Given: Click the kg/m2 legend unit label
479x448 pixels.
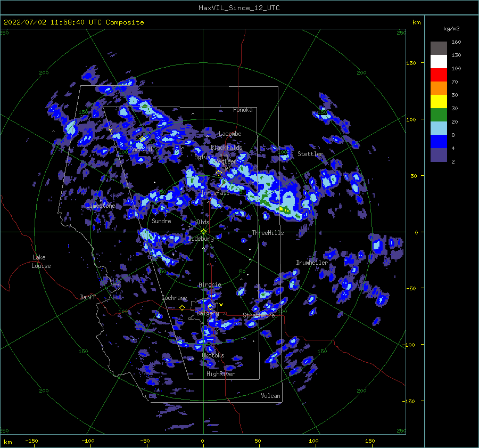Looking at the screenshot, I should point(451,29).
